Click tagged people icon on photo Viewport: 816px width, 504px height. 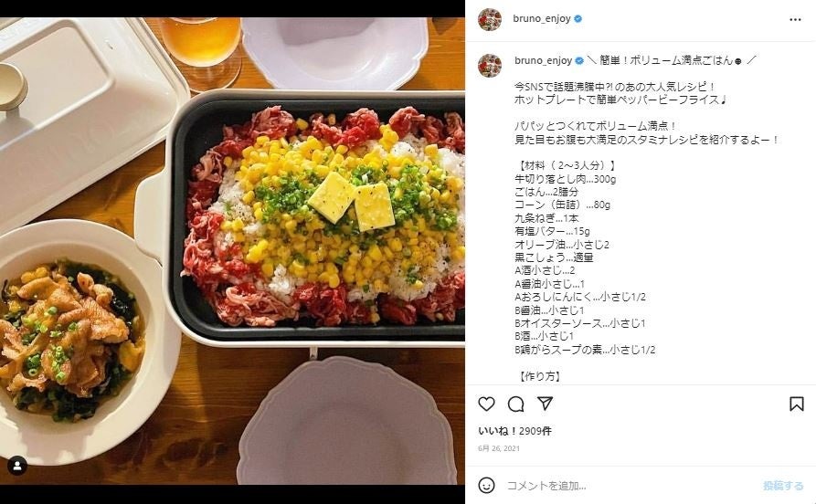[17, 466]
